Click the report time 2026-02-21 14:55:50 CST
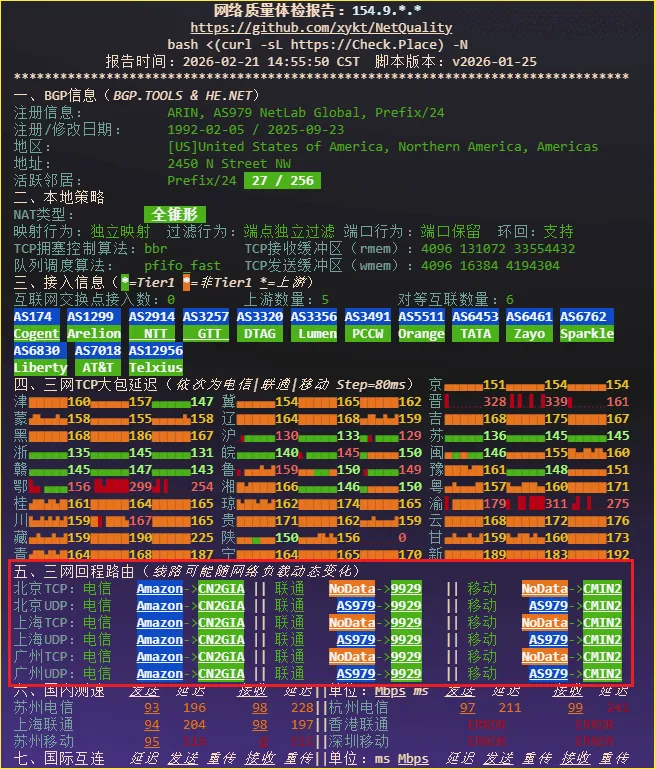This screenshot has height=769, width=655. tap(271, 62)
